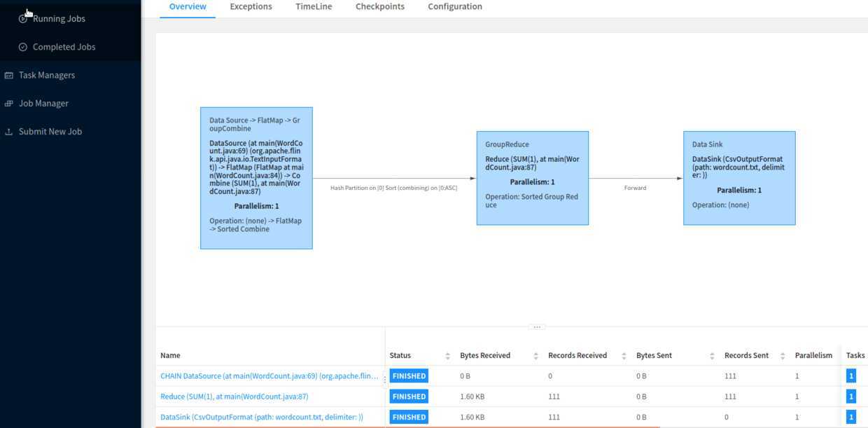Select the GroupReduce node in job graph

(x=532, y=178)
